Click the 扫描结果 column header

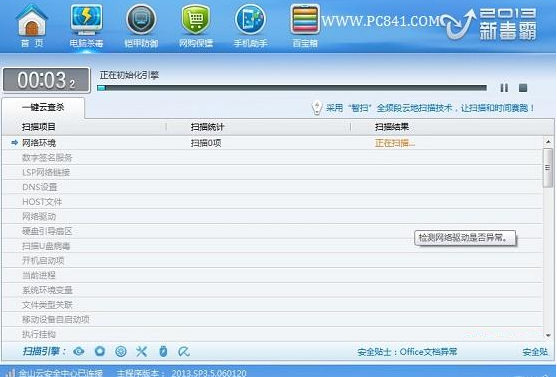coord(392,127)
